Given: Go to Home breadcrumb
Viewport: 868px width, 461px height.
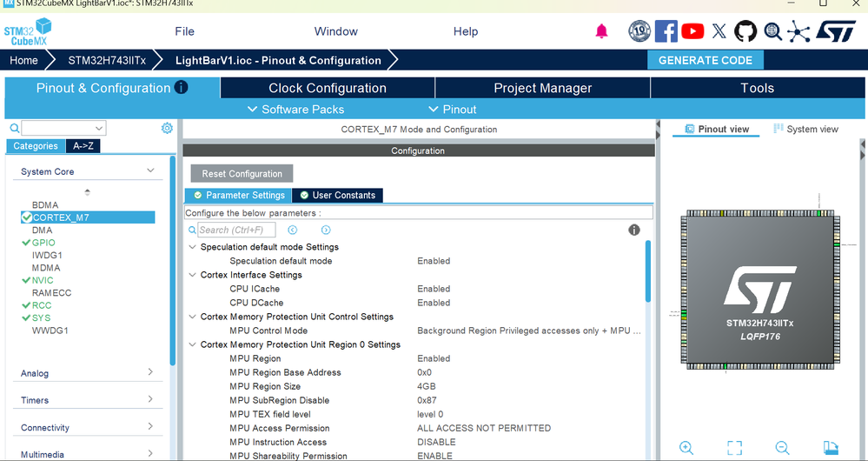Looking at the screenshot, I should coord(23,60).
